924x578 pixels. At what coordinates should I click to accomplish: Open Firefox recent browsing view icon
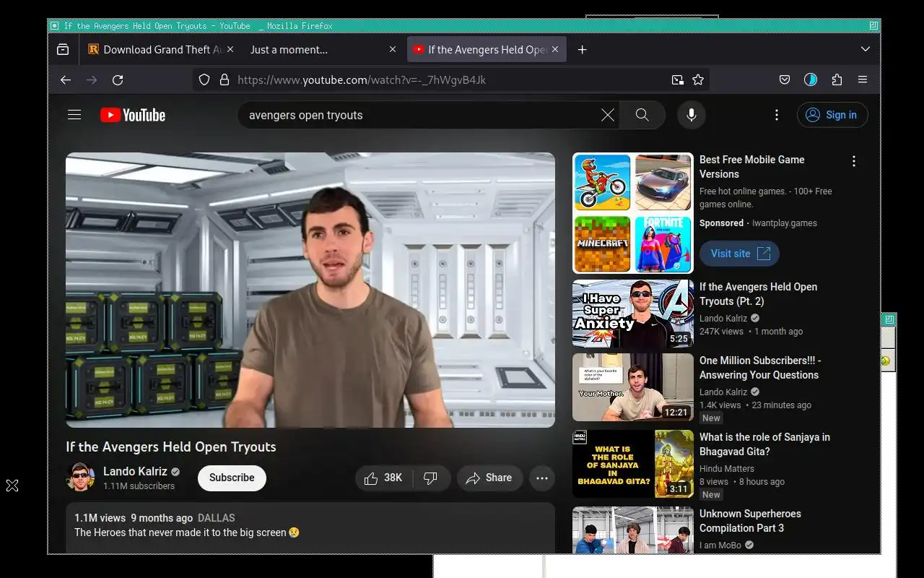click(63, 49)
